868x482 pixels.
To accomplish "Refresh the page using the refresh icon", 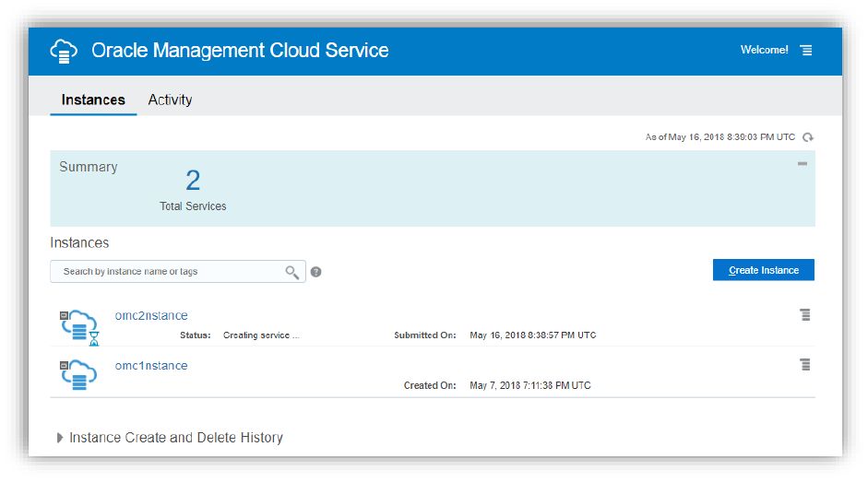I will [x=808, y=137].
